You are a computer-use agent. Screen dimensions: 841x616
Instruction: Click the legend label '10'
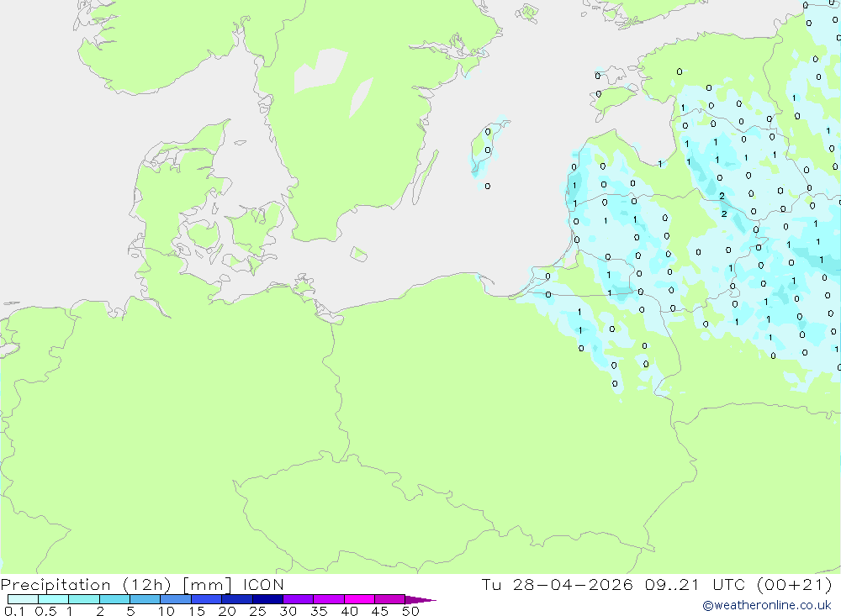(x=167, y=611)
